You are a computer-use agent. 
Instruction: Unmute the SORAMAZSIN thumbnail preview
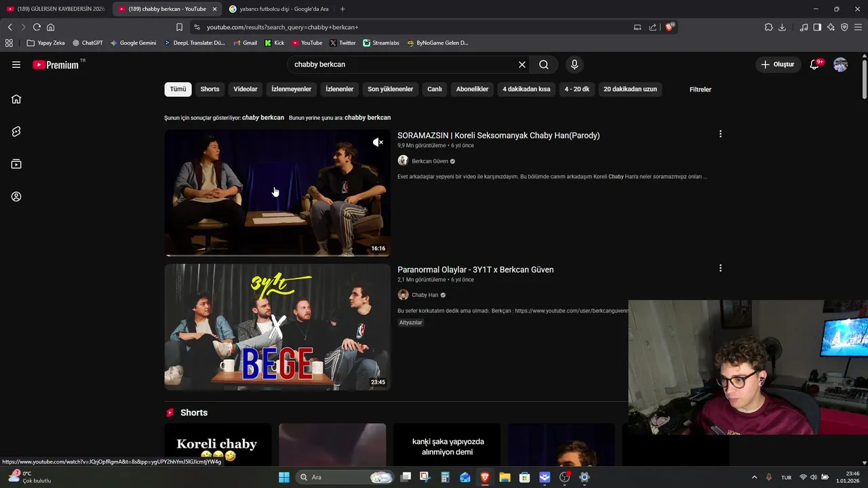(378, 142)
